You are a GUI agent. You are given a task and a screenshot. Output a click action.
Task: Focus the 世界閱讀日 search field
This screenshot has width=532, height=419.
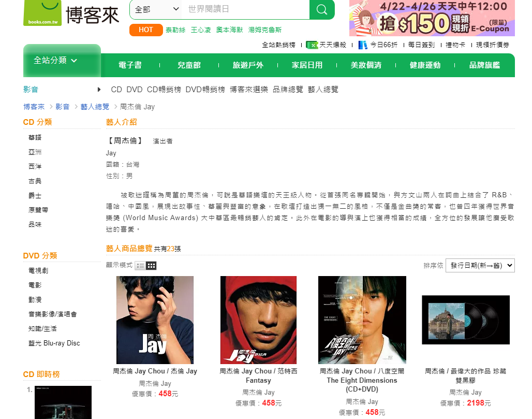point(246,9)
